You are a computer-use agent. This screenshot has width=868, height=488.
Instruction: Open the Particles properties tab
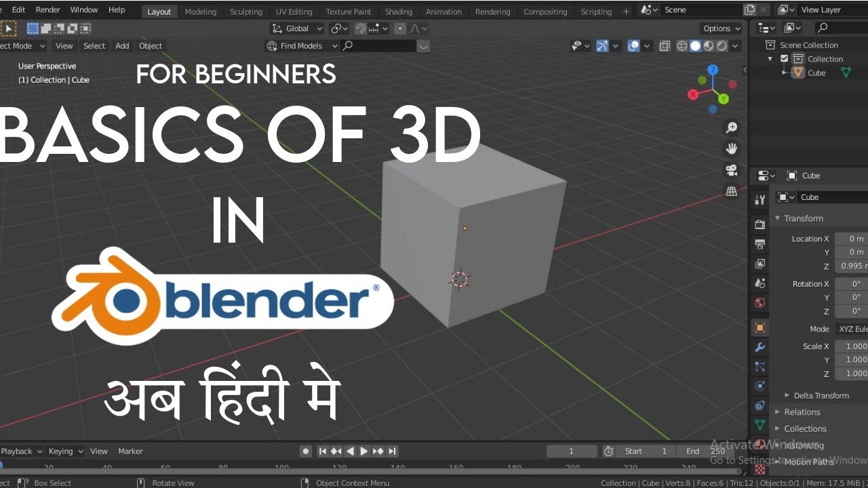[x=760, y=367]
